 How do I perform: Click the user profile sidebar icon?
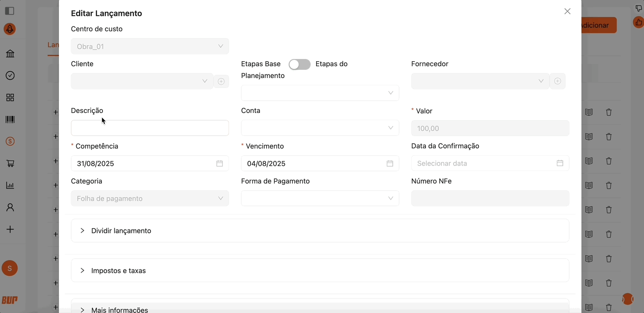10,207
